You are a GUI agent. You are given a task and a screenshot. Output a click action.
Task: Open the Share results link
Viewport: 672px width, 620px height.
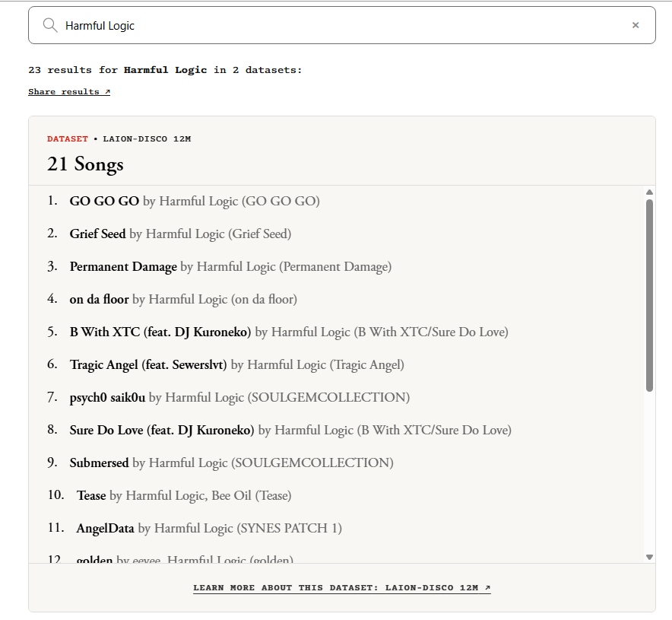tap(69, 92)
